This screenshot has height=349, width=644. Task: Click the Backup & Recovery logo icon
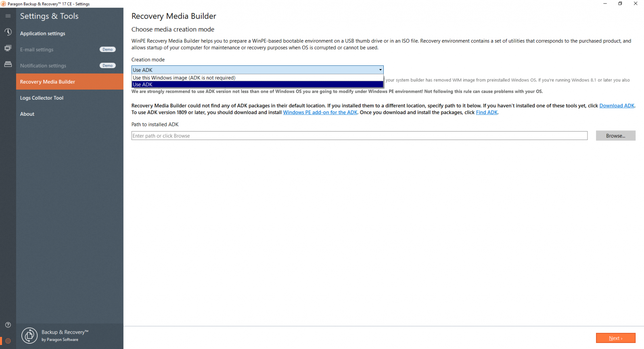(x=29, y=336)
